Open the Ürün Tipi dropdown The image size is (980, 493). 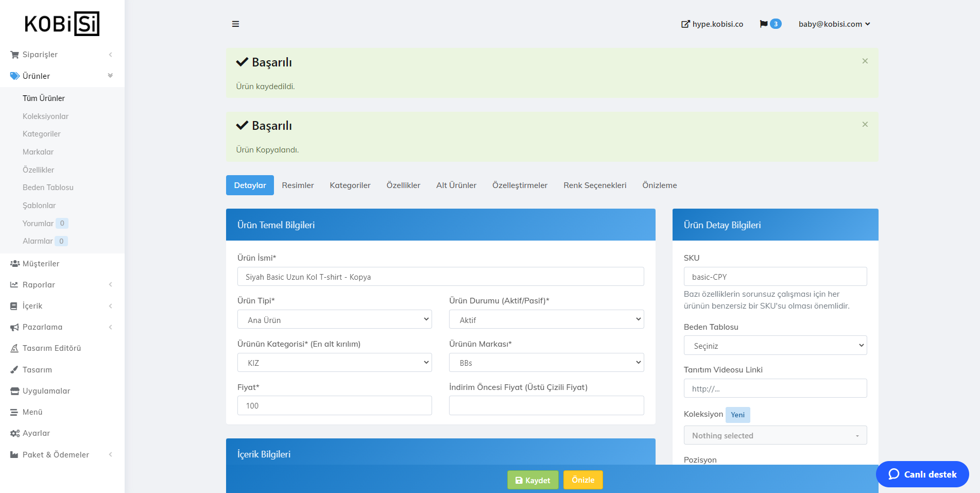(334, 319)
